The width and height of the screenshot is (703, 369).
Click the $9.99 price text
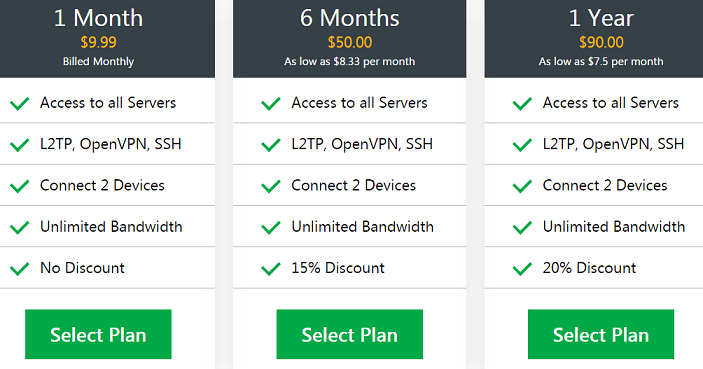coord(98,42)
